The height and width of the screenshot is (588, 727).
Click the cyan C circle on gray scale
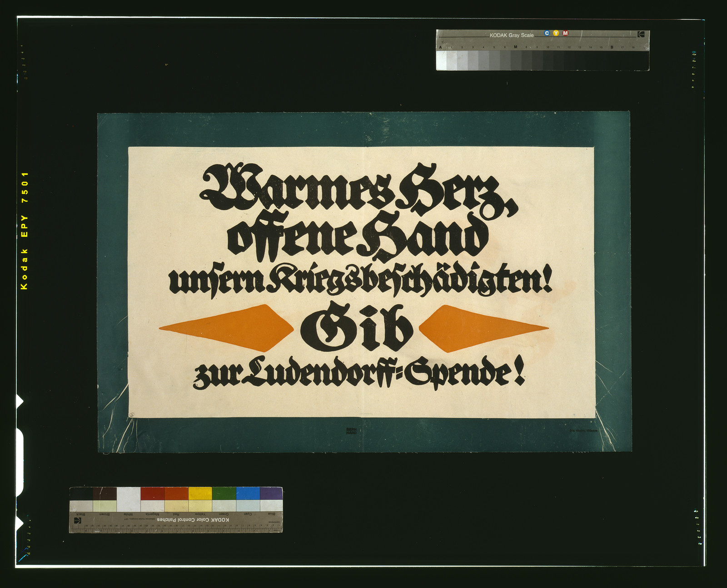[x=547, y=33]
